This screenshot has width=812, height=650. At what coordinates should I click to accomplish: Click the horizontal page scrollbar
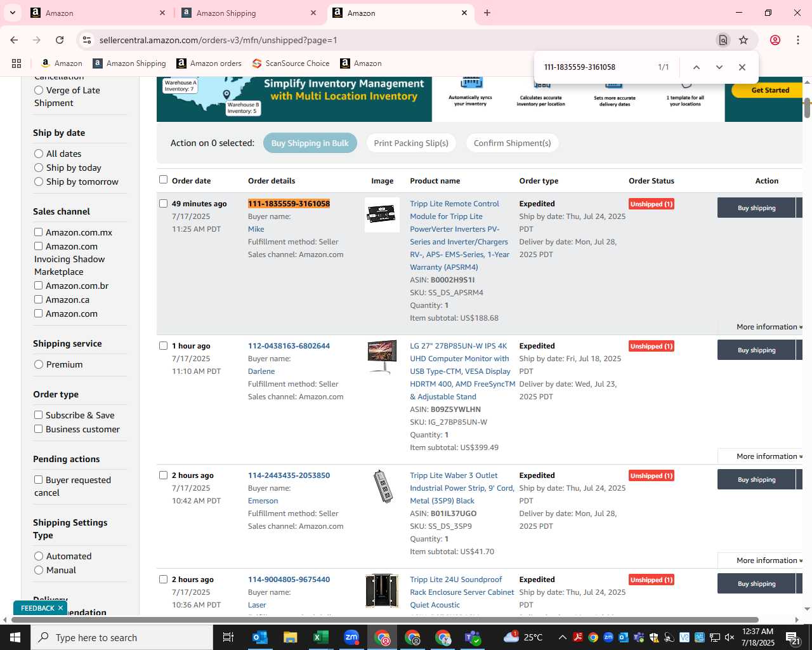pyautogui.click(x=385, y=620)
